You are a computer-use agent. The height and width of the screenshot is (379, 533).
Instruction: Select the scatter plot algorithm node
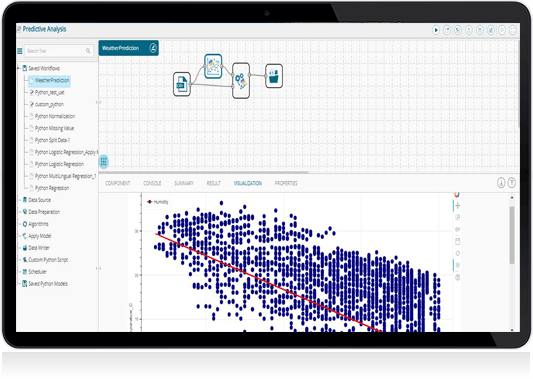click(x=213, y=66)
